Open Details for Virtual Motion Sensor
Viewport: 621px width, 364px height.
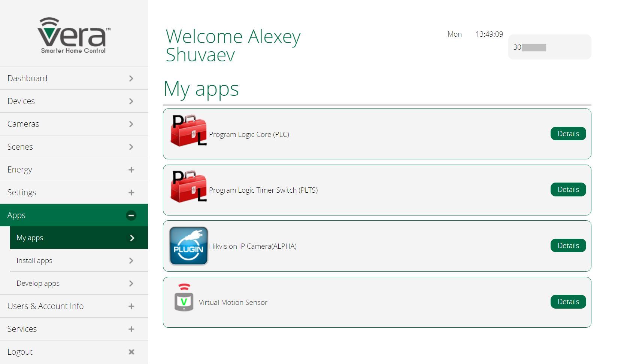[568, 302]
